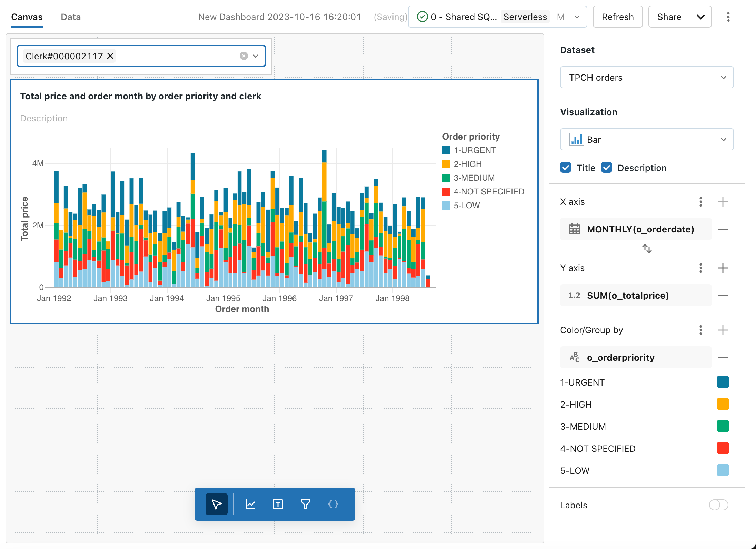Switch to the Canvas tab

click(x=27, y=17)
